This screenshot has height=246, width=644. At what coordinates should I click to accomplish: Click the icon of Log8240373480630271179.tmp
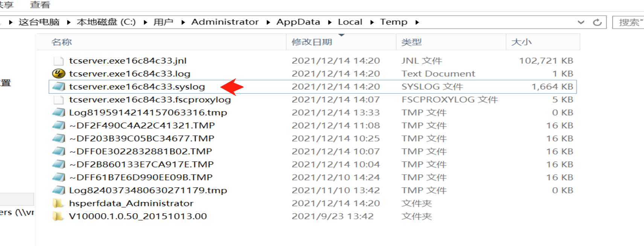58,190
